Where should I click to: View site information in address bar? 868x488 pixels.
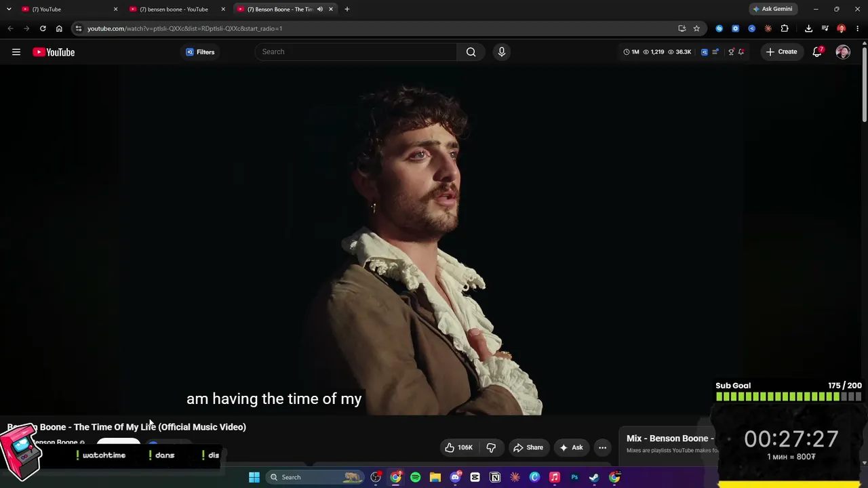click(x=79, y=28)
